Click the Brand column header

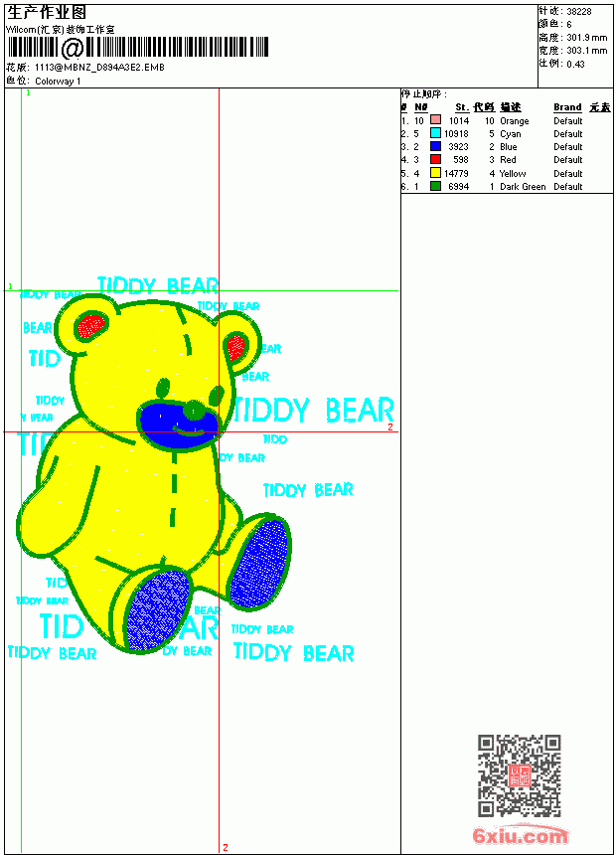tap(567, 107)
